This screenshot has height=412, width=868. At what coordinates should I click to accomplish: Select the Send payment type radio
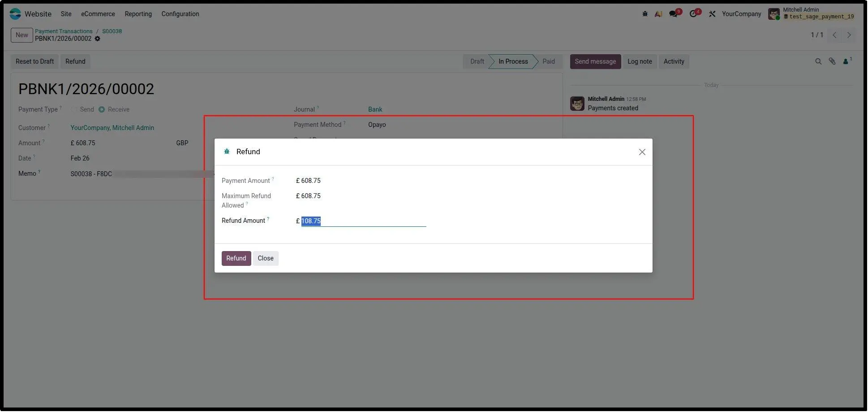pos(74,110)
